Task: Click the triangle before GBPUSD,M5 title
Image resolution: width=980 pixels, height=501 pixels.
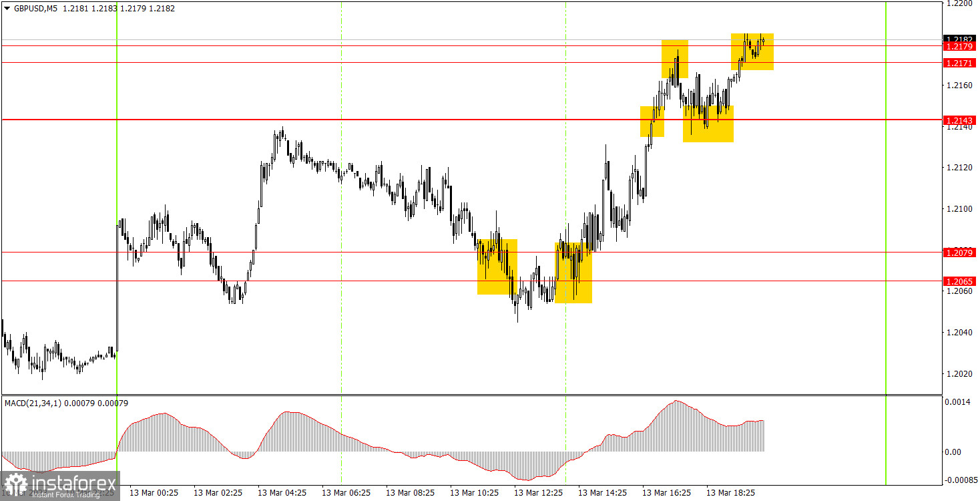Action: 7,9
